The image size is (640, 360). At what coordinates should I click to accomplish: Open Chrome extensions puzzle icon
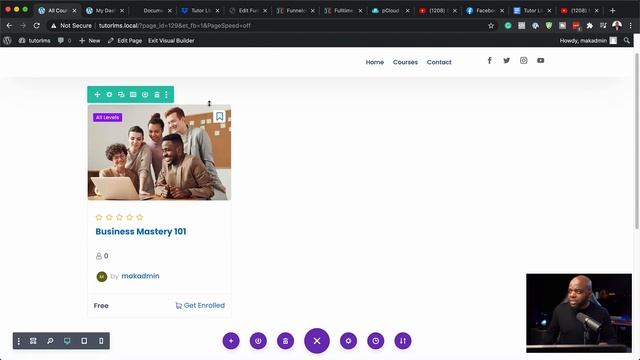point(589,26)
